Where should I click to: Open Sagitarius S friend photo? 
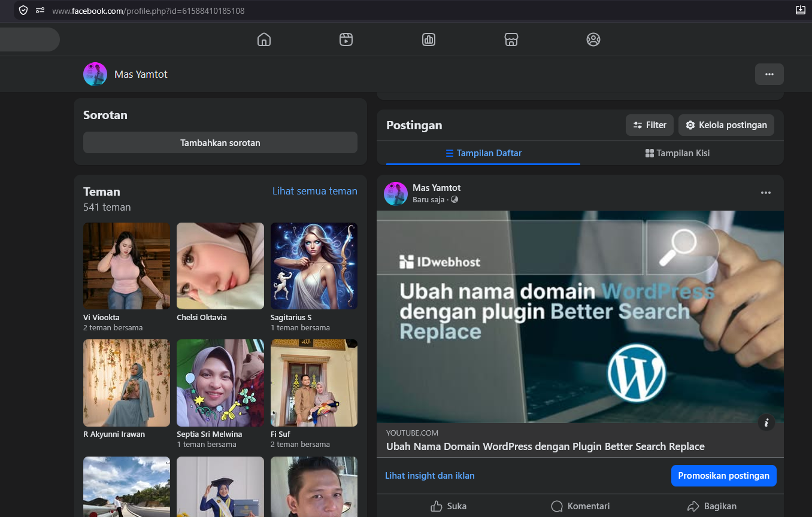[314, 266]
